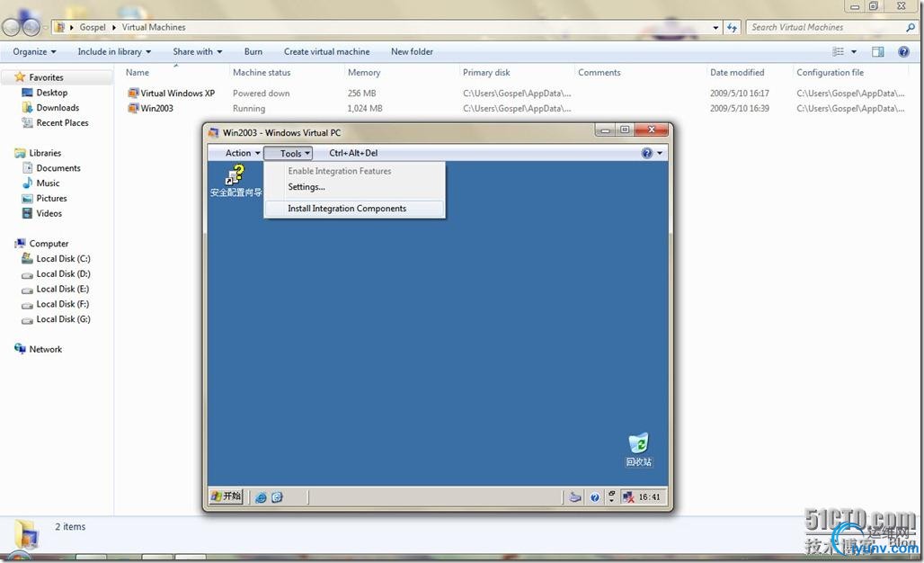
Task: Sort by the Name column header
Action: coord(138,73)
